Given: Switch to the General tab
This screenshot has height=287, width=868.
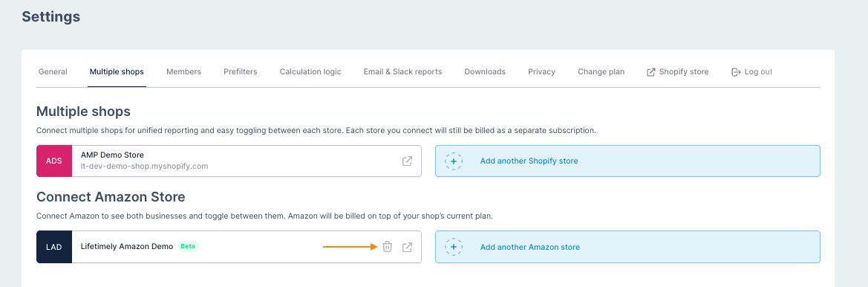Looking at the screenshot, I should [53, 72].
